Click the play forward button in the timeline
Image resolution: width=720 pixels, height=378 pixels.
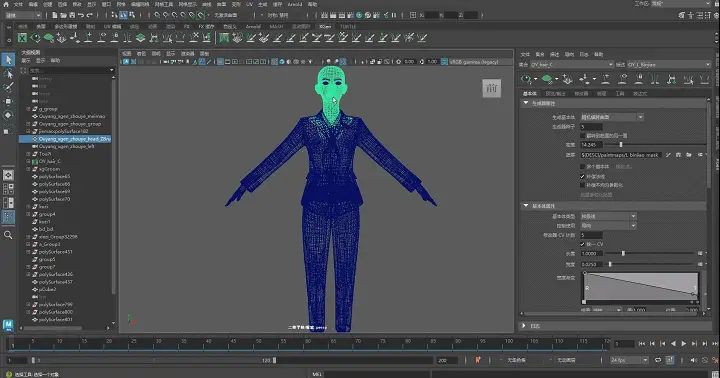pyautogui.click(x=684, y=344)
